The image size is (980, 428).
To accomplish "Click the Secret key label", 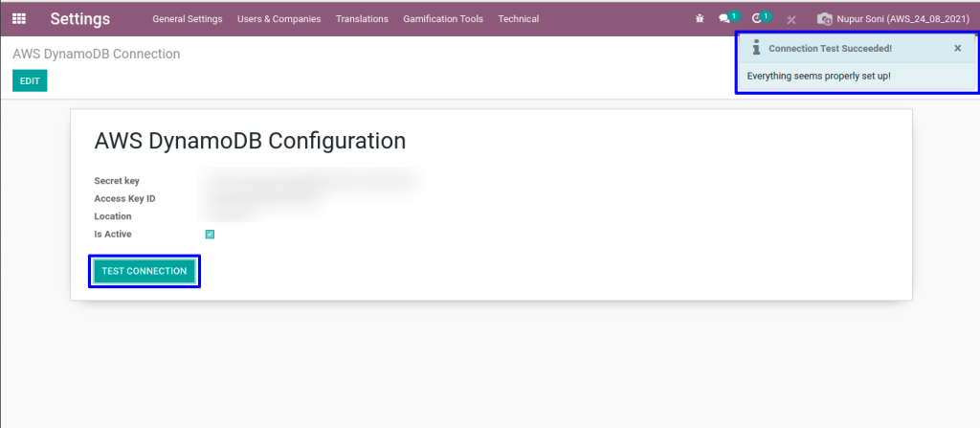I will click(x=117, y=181).
